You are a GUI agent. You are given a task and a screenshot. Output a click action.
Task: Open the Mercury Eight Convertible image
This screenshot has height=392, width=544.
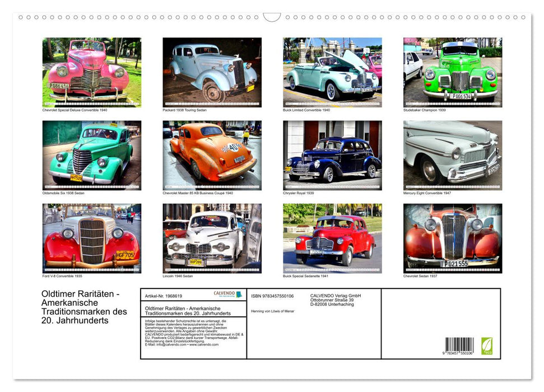(x=451, y=154)
